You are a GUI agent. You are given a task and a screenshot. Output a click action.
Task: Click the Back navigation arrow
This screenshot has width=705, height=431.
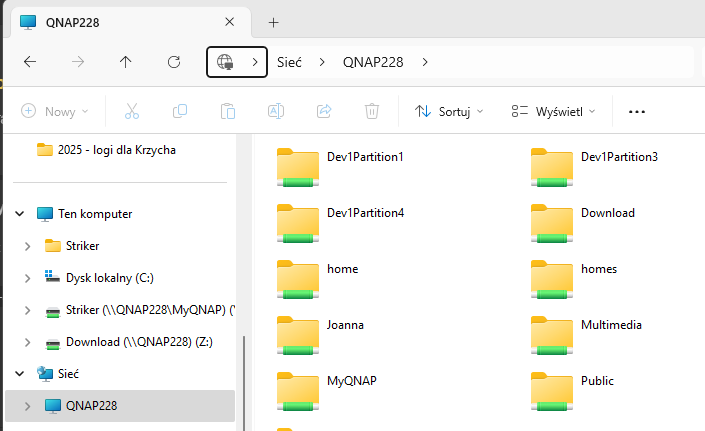[30, 62]
